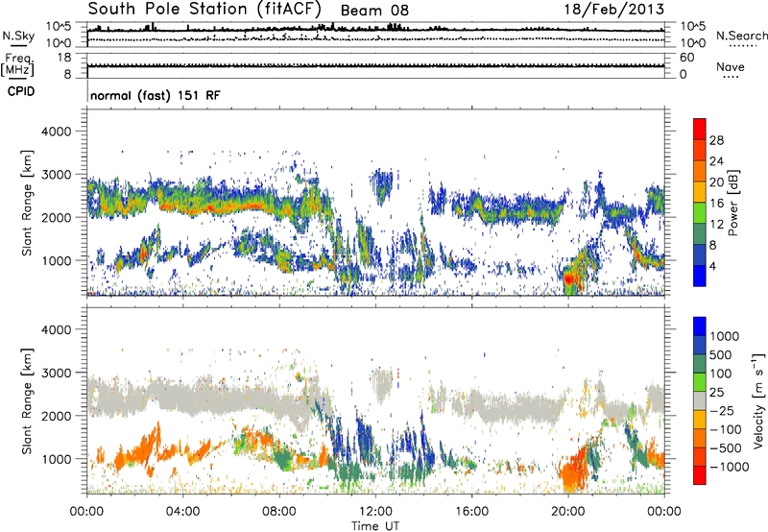Viewport: 768px width, 532px height.
Task: Click '3000' tick on velocity panel range axis
Action: [x=56, y=373]
